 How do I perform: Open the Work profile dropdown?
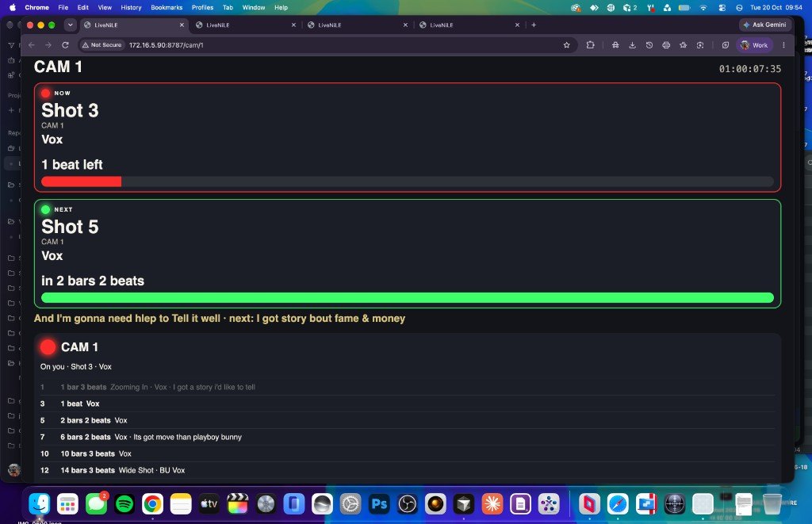(755, 45)
